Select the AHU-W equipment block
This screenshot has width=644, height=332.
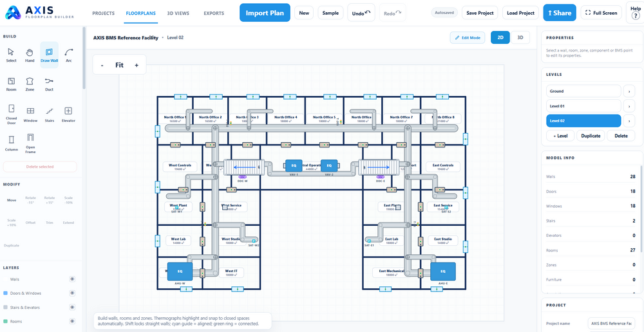tap(180, 272)
